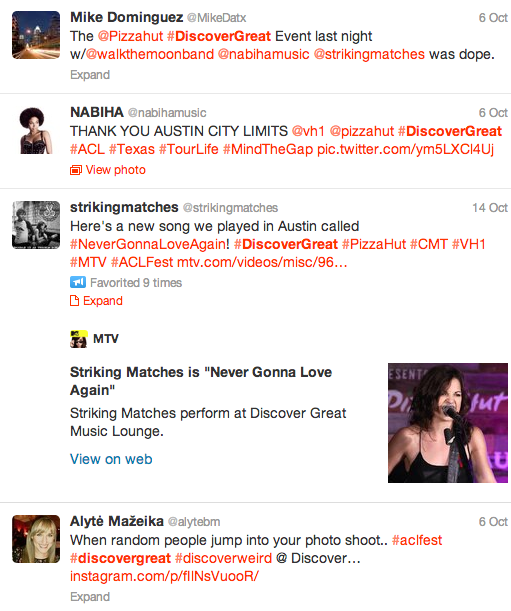Click the blue Favorited megaphone icon
Image resolution: width=511 pixels, height=611 pixels.
click(x=78, y=282)
